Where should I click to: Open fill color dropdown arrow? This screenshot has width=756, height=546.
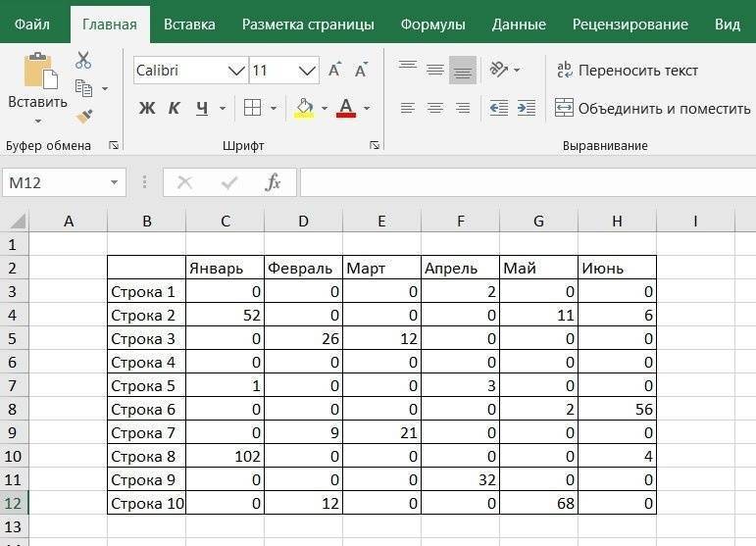(325, 109)
